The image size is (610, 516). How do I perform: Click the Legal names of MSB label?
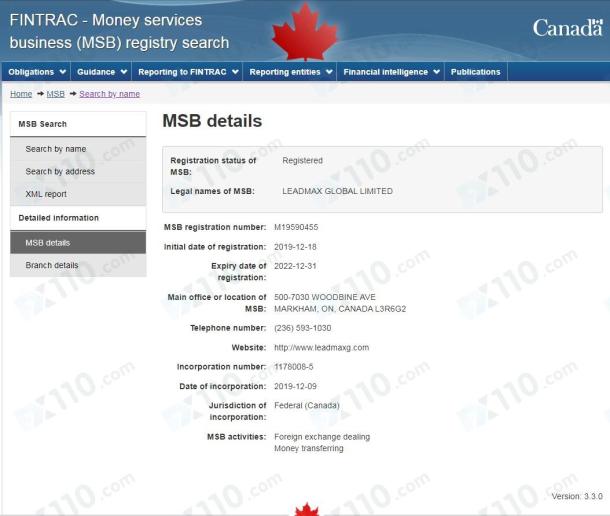(212, 191)
